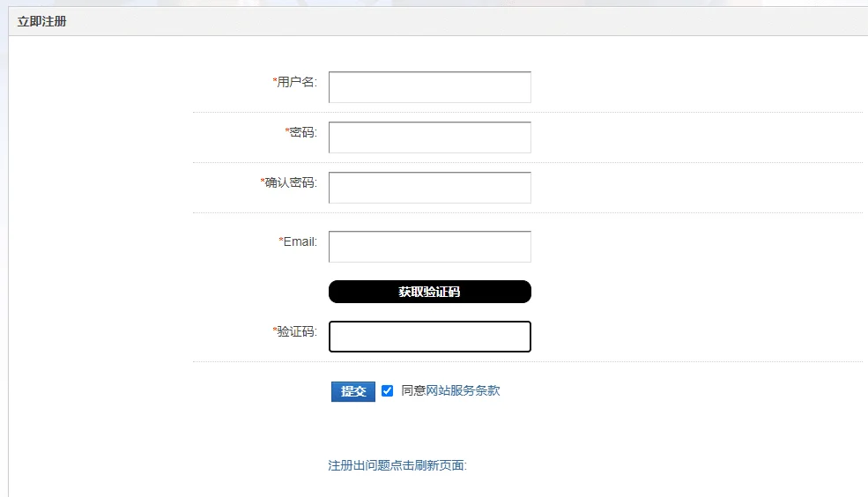Image resolution: width=868 pixels, height=497 pixels.
Task: Click the 用户名 field label
Action: (x=297, y=82)
